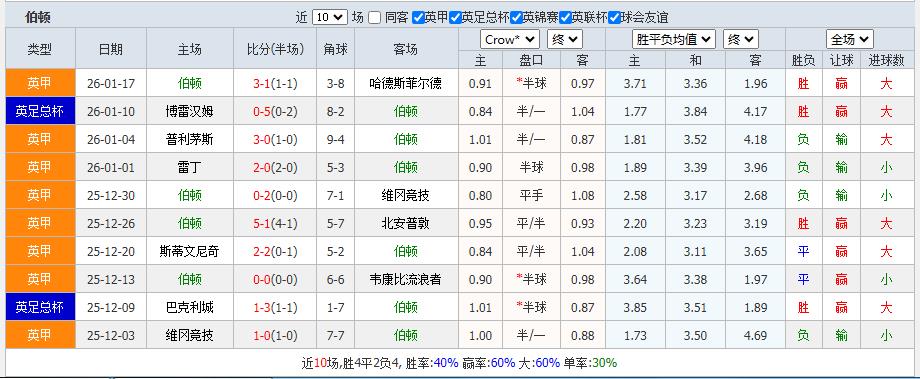This screenshot has width=920, height=379.
Task: Click the 伯顿 team title heading
Action: tap(38, 18)
